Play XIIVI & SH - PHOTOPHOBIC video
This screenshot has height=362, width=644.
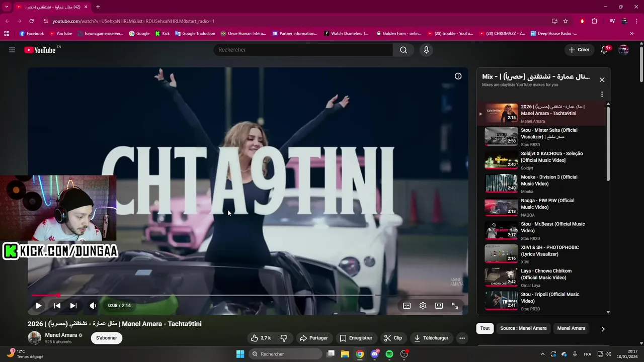click(542, 254)
